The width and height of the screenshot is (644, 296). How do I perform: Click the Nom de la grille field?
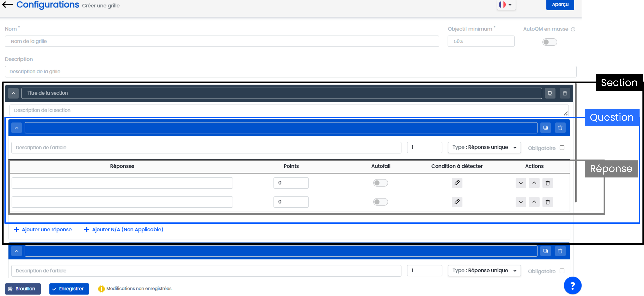[x=221, y=41]
